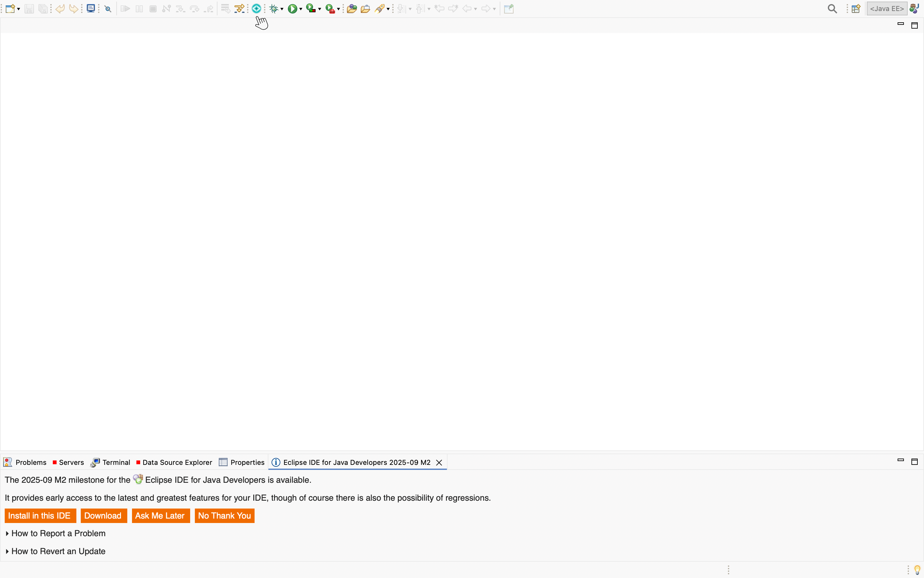
Task: Open a Terminal via monitor icon
Action: pos(91,8)
